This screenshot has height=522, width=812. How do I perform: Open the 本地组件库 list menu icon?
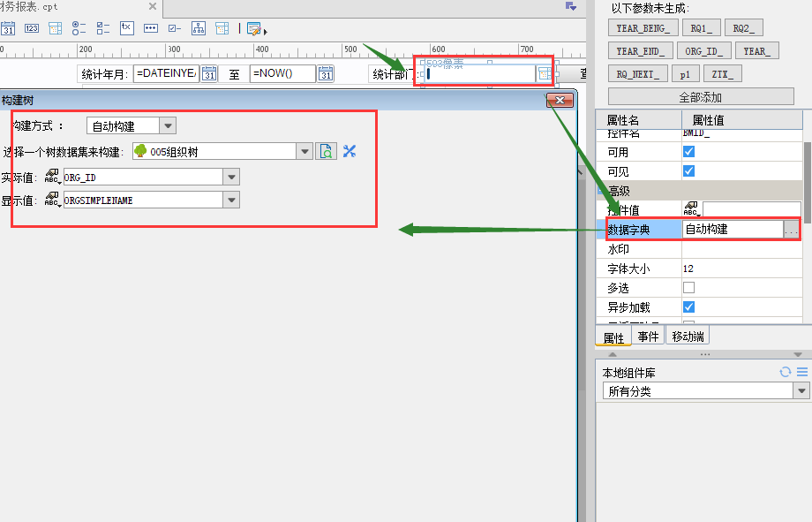pos(802,372)
